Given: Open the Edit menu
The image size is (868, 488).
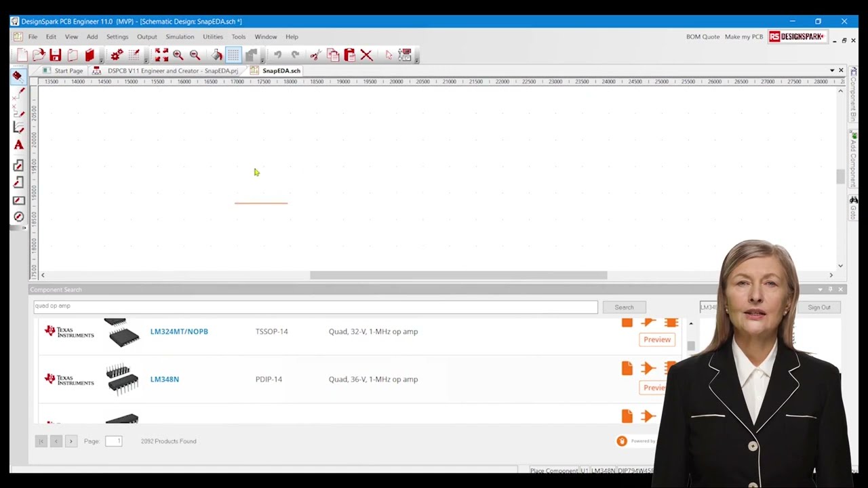Looking at the screenshot, I should click(x=51, y=37).
